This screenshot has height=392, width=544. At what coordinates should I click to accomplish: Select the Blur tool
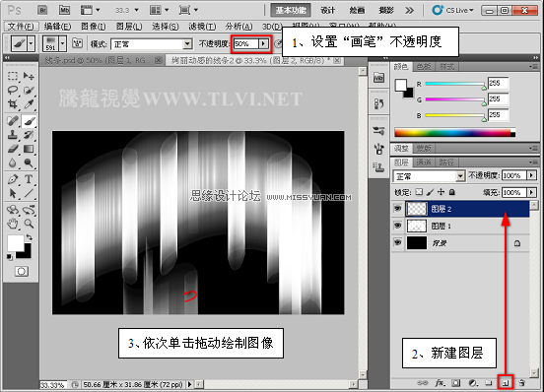click(x=13, y=163)
